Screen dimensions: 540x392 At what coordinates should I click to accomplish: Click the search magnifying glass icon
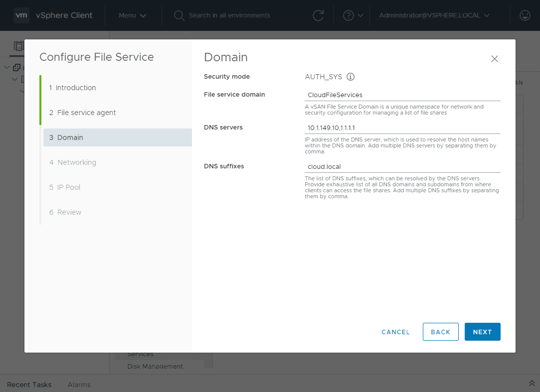[179, 15]
